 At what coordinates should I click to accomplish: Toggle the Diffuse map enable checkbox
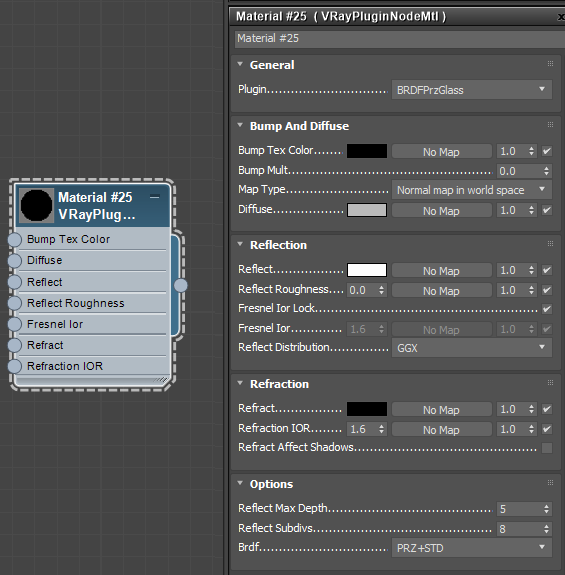click(547, 210)
